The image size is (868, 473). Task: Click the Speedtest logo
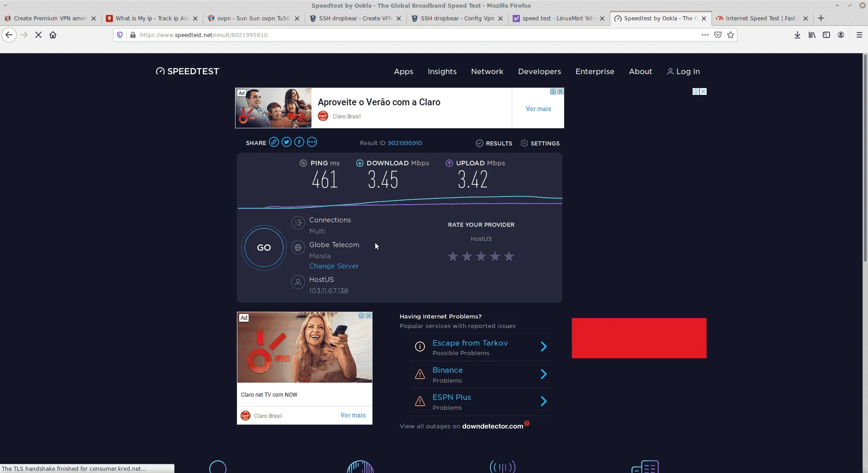[x=188, y=71]
